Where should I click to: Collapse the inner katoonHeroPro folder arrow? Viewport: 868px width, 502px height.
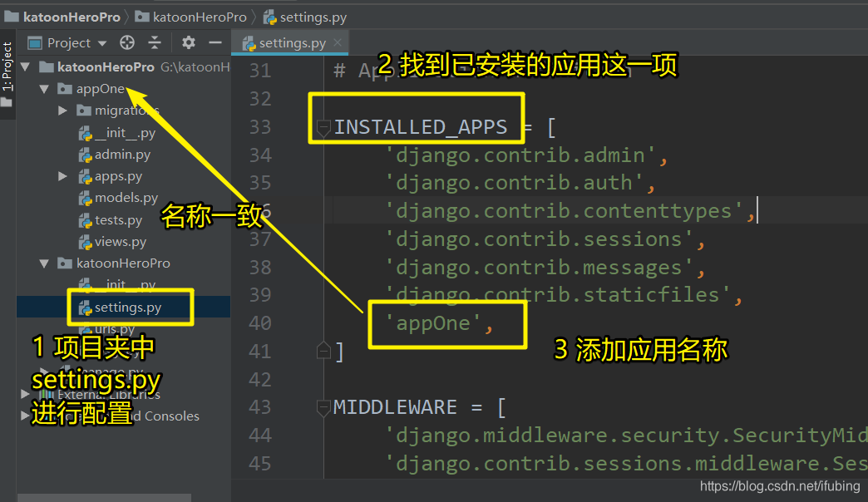[x=44, y=263]
